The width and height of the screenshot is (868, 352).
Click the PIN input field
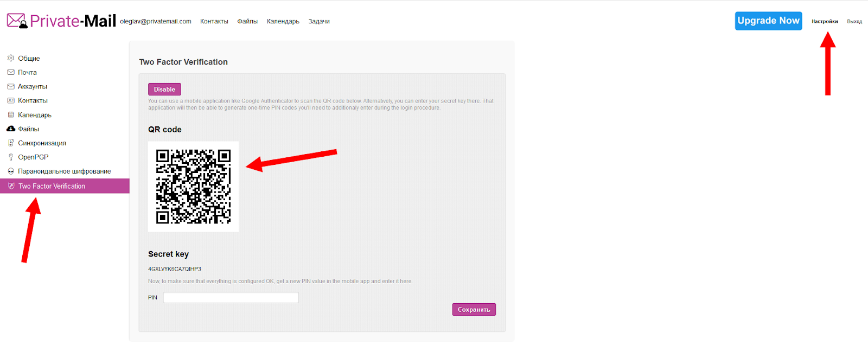(x=231, y=297)
